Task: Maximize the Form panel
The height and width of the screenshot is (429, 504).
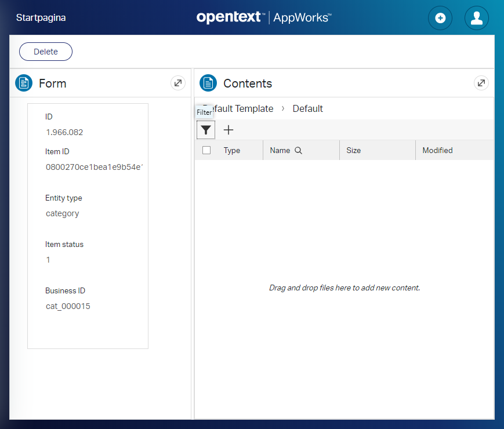Action: pyautogui.click(x=178, y=83)
